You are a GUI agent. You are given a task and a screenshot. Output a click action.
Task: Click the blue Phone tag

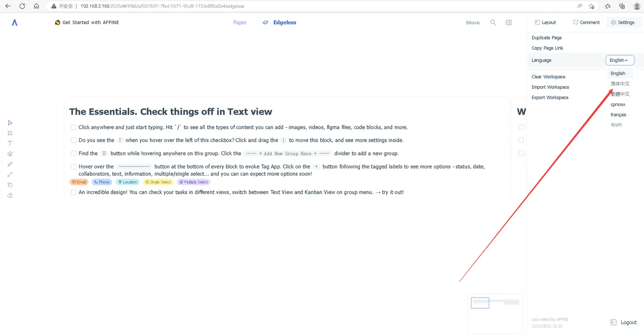pos(102,182)
